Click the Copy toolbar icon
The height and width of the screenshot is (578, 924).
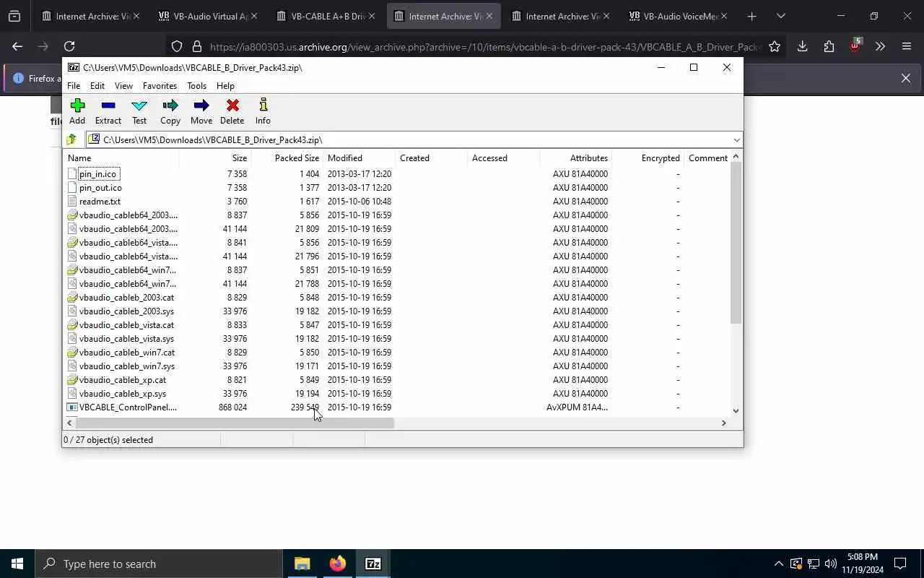tap(170, 111)
